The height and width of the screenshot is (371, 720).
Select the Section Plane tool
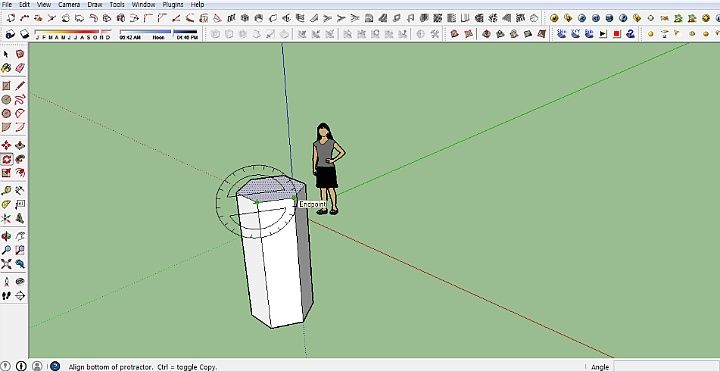click(x=20, y=296)
